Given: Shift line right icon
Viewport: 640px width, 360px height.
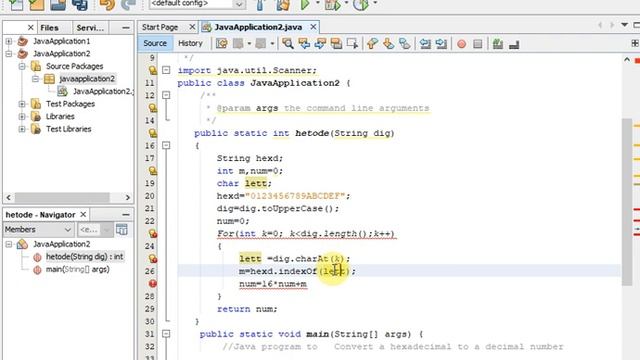Looking at the screenshot, I should point(441,44).
